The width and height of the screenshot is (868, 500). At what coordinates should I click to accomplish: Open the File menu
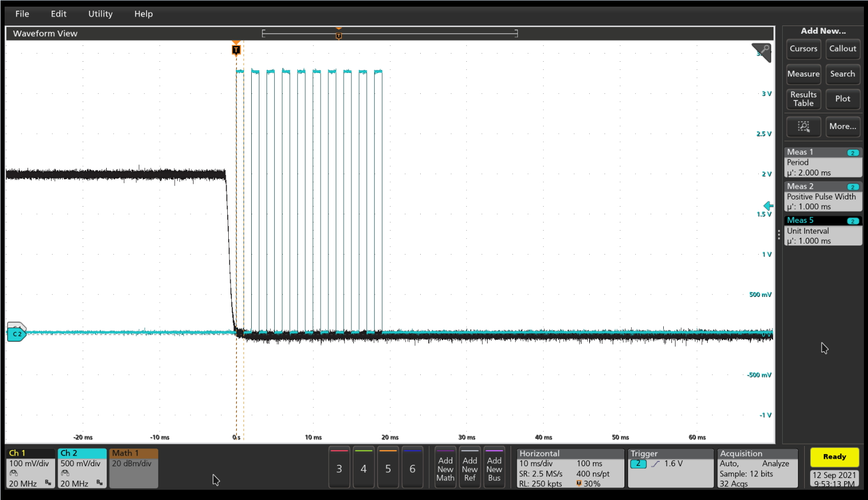click(22, 14)
